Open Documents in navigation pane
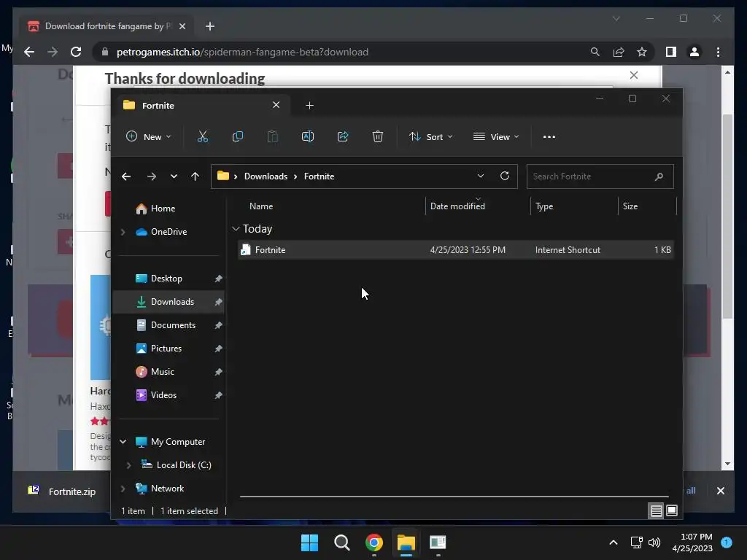The height and width of the screenshot is (560, 747). tap(173, 325)
